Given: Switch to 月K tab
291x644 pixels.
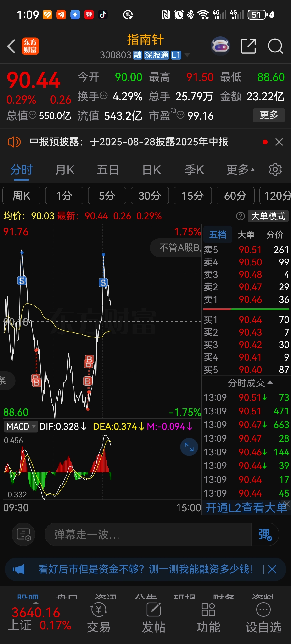Looking at the screenshot, I should (65, 169).
